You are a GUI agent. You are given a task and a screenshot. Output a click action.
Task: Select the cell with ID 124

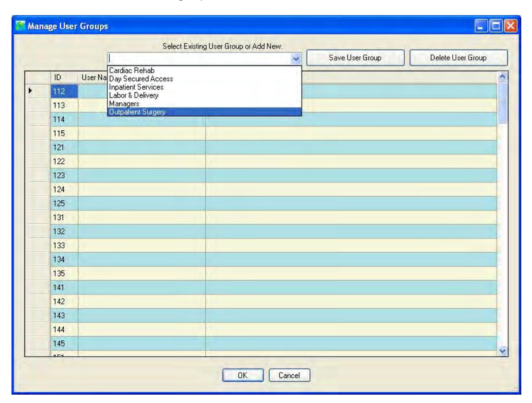coord(64,189)
